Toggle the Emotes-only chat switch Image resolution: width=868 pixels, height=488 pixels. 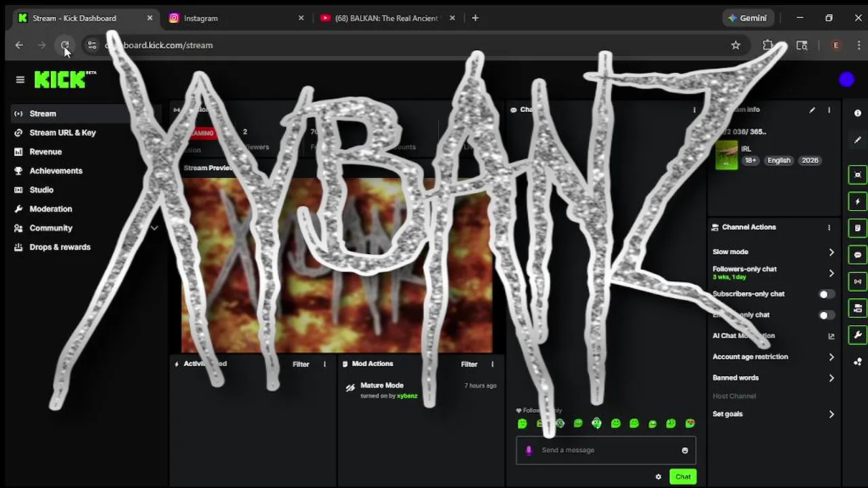[x=827, y=315]
